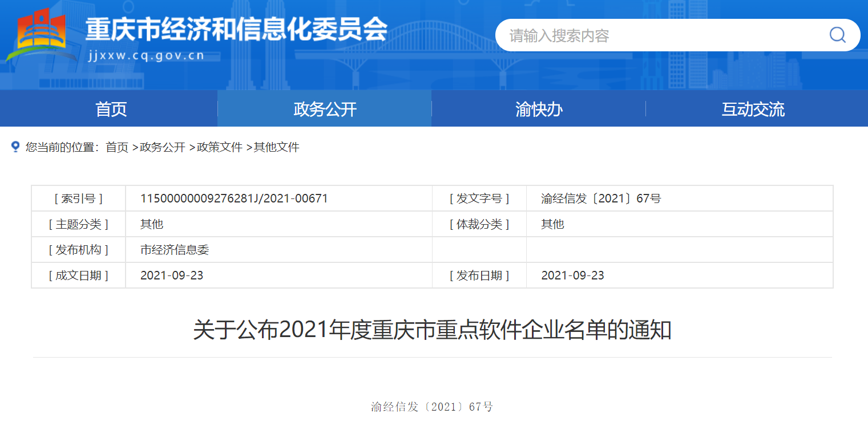Open the 渝快办 menu item
This screenshot has width=868, height=442.
[538, 108]
